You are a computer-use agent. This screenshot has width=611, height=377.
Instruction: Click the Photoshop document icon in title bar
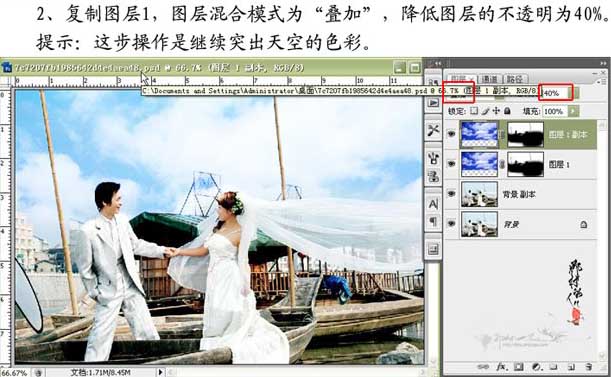[7, 67]
